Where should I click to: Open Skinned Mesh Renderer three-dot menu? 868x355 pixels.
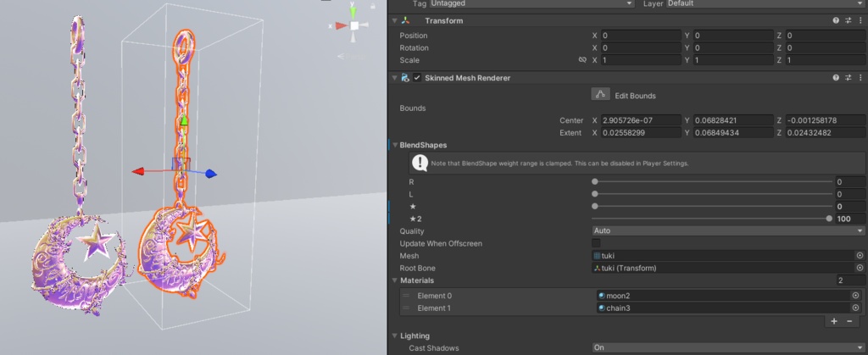(861, 78)
